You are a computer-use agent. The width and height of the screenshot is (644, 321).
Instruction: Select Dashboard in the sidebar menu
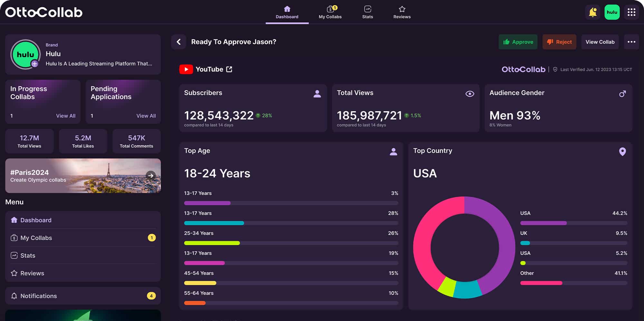[x=83, y=220]
